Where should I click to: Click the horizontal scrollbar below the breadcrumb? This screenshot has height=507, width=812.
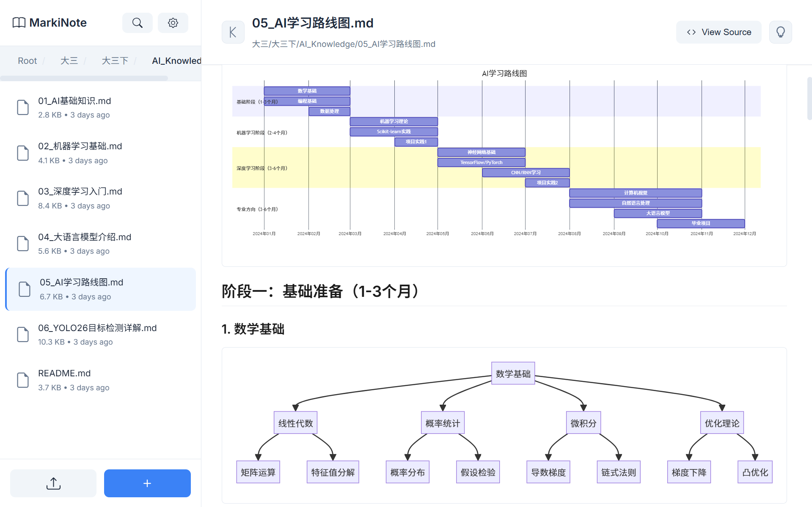click(x=85, y=77)
